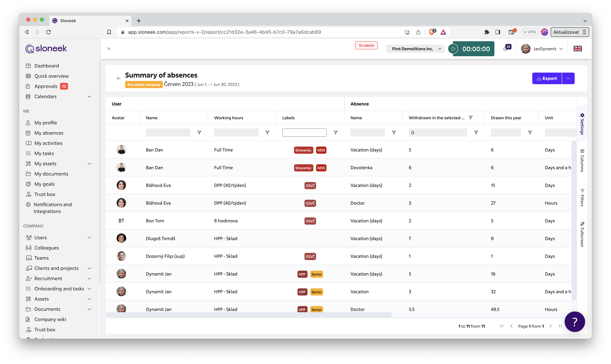611x364 pixels.
Task: Open Approvals with 72 badge
Action: [47, 86]
